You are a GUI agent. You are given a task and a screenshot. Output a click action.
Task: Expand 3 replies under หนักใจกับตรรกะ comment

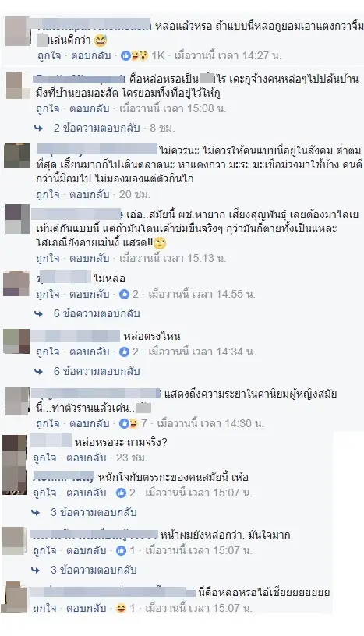click(94, 512)
